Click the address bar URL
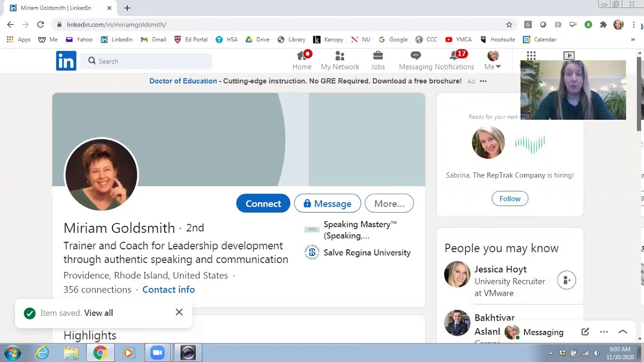This screenshot has width=644, height=362. [x=117, y=24]
